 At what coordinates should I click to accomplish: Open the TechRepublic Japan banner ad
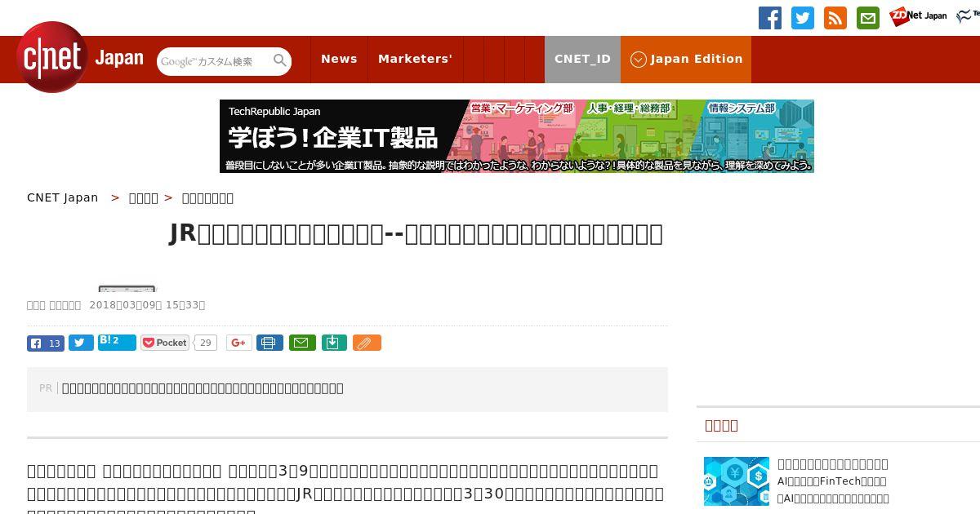tap(517, 136)
